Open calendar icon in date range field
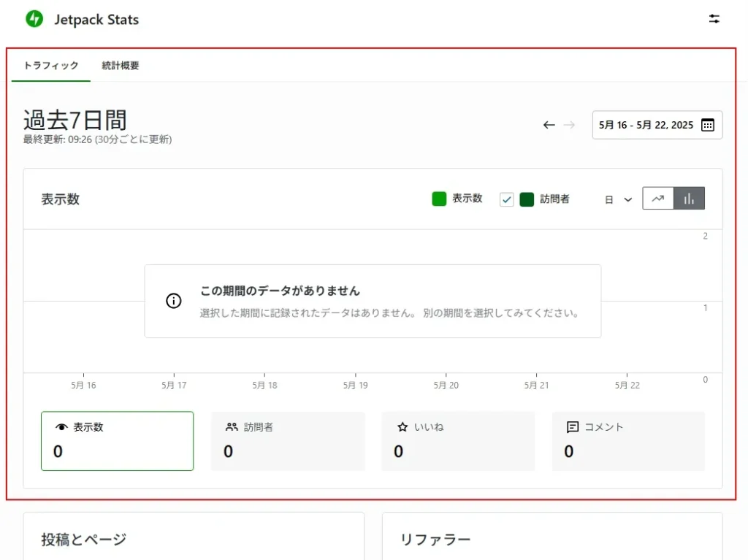Screen dimensions: 748x560 point(708,125)
